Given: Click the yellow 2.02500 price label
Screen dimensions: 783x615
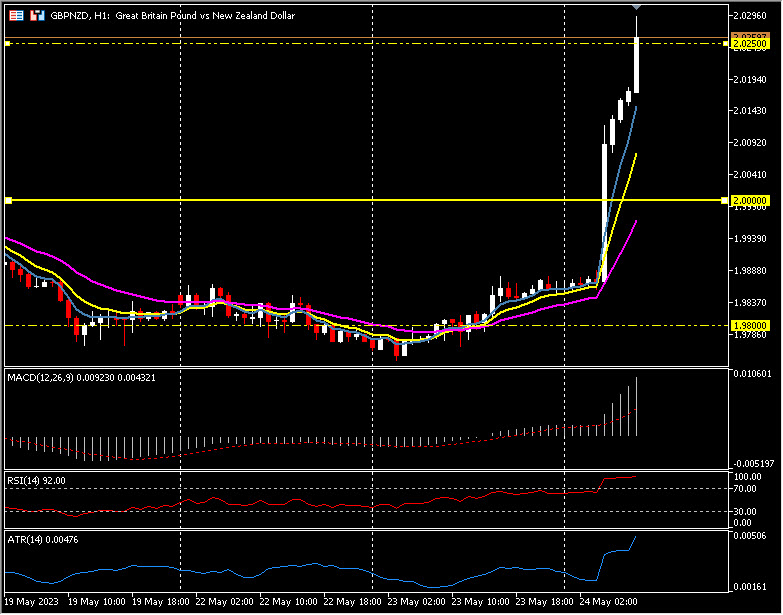Looking at the screenshot, I should pyautogui.click(x=750, y=44).
